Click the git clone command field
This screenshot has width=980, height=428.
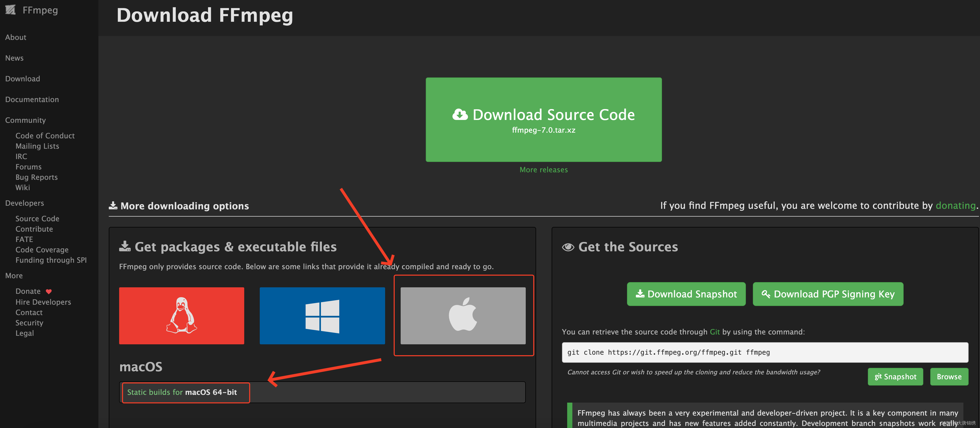point(765,352)
